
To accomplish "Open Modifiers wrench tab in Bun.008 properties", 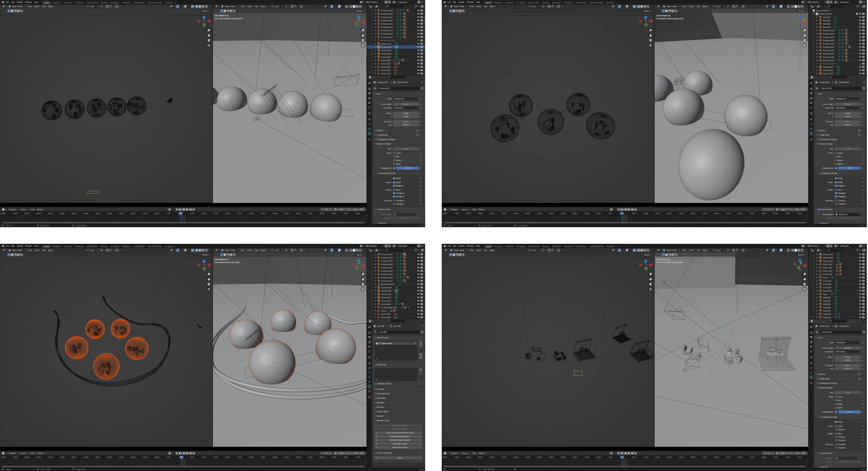I will coord(369,368).
